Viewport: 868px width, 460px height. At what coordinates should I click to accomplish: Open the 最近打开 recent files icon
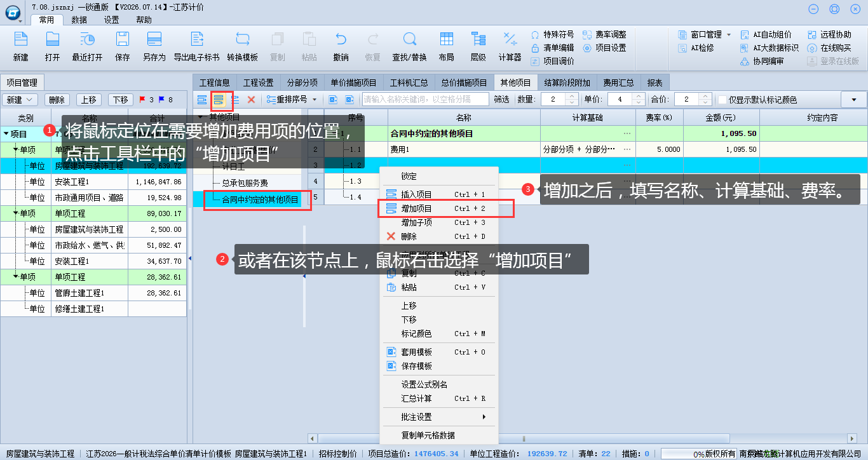point(87,46)
